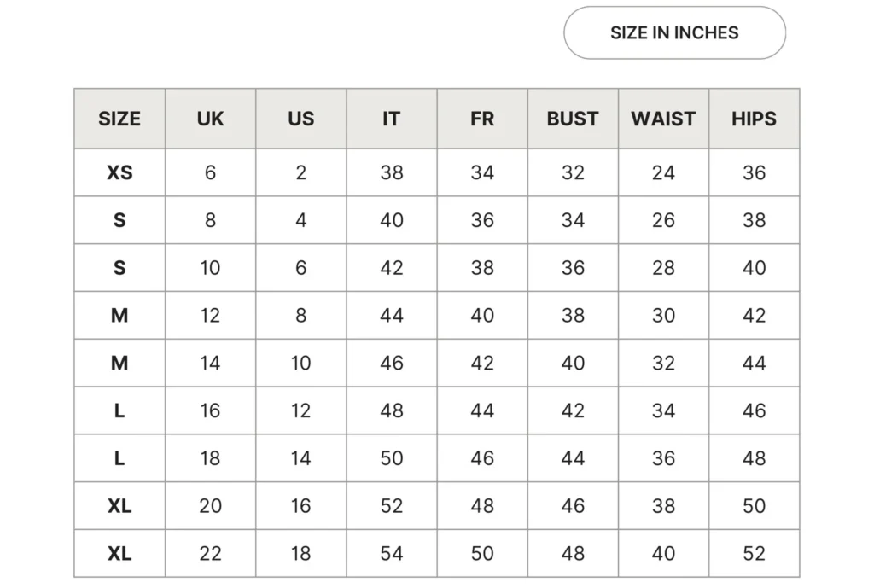
Task: Select the FR size 50 cell
Action: coord(482,553)
